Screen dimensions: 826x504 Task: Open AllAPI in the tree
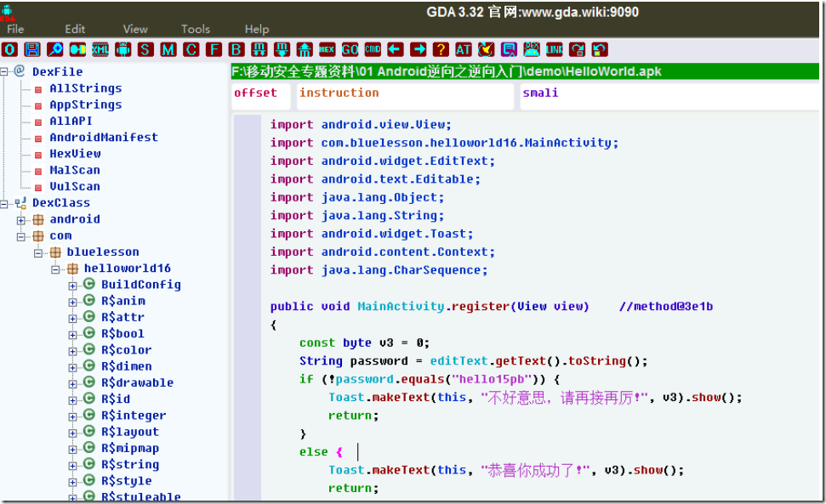pos(71,121)
